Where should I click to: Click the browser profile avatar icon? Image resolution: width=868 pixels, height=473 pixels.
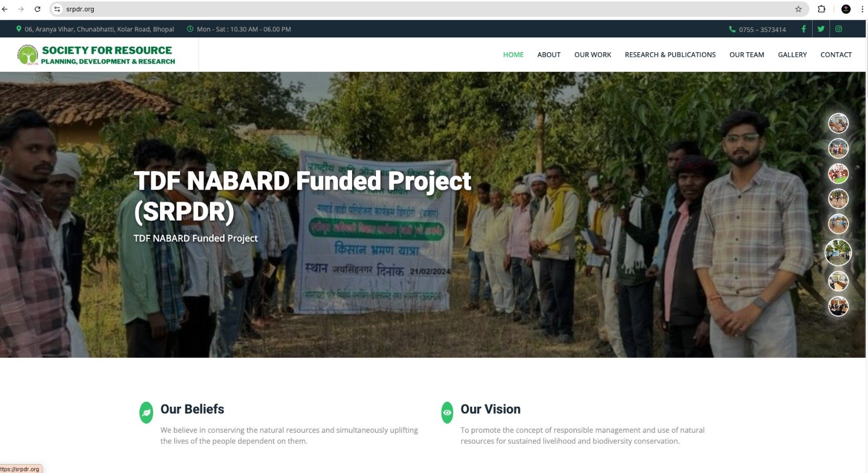846,9
